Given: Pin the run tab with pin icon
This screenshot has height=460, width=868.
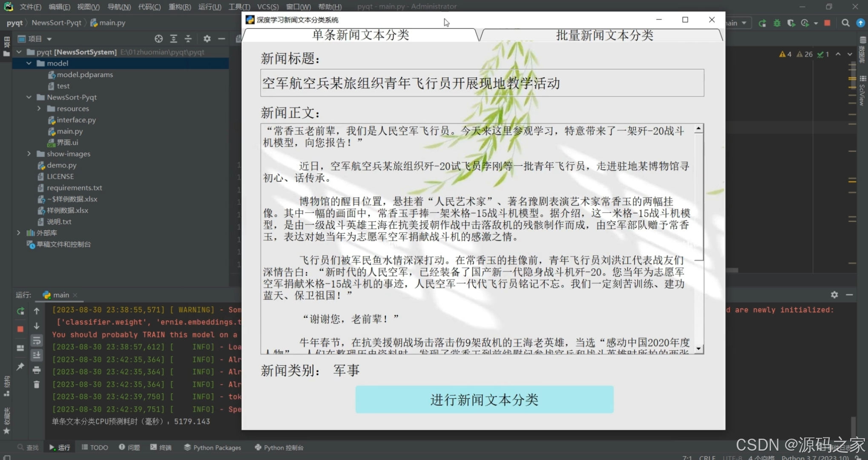Looking at the screenshot, I should (20, 366).
